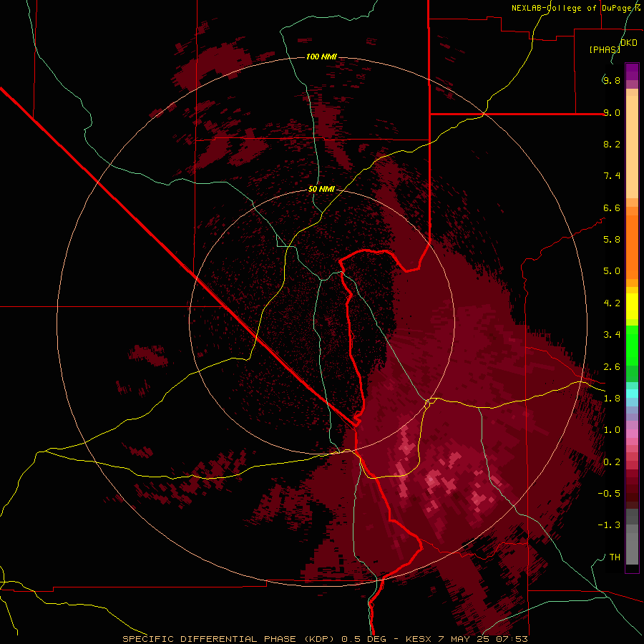Click the -0.5 value on the color scale
Image resolution: width=644 pixels, height=644 pixels.
coord(609,494)
